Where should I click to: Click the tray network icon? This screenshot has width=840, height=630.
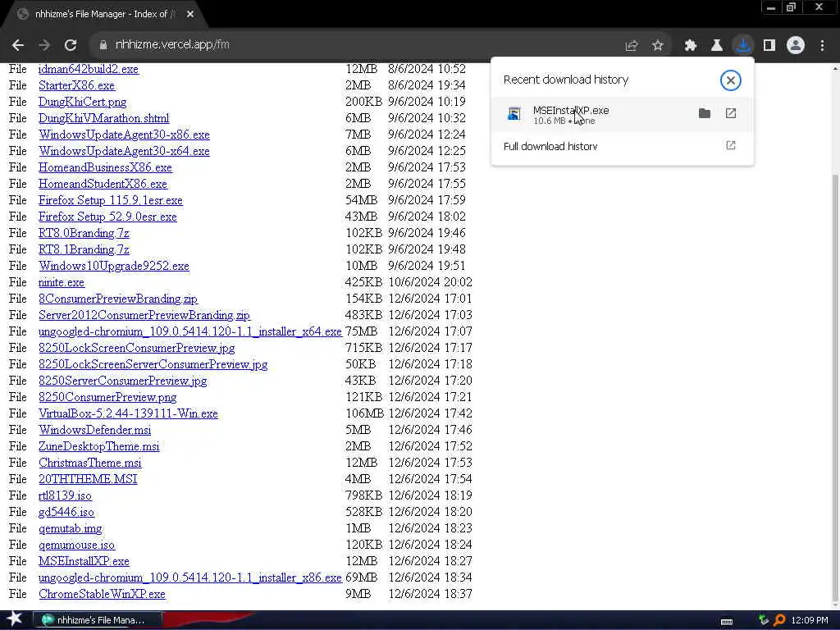point(764,620)
